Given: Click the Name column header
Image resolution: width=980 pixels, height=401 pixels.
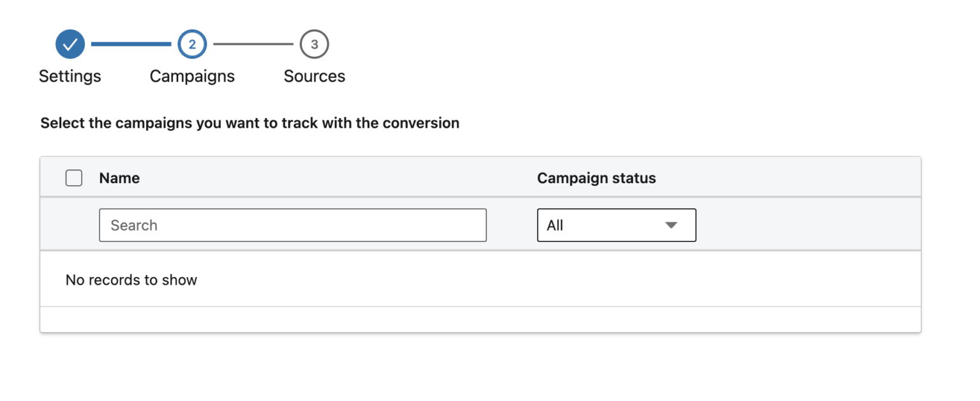Looking at the screenshot, I should 119,178.
